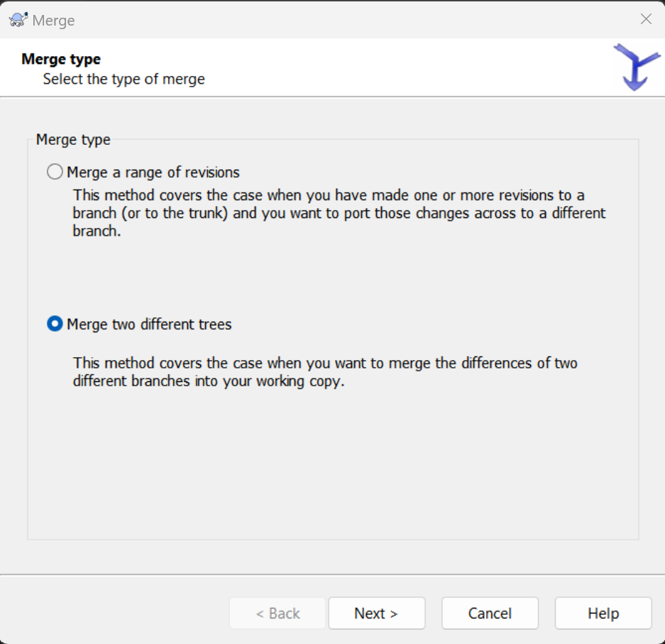Viewport: 665px width, 644px height.
Task: Click empty space below the tree merge description
Action: (332, 469)
